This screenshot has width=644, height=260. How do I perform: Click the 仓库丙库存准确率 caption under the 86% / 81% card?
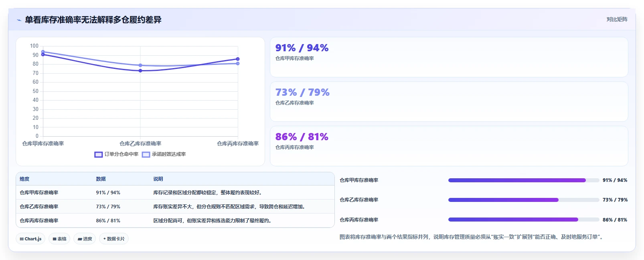click(294, 147)
